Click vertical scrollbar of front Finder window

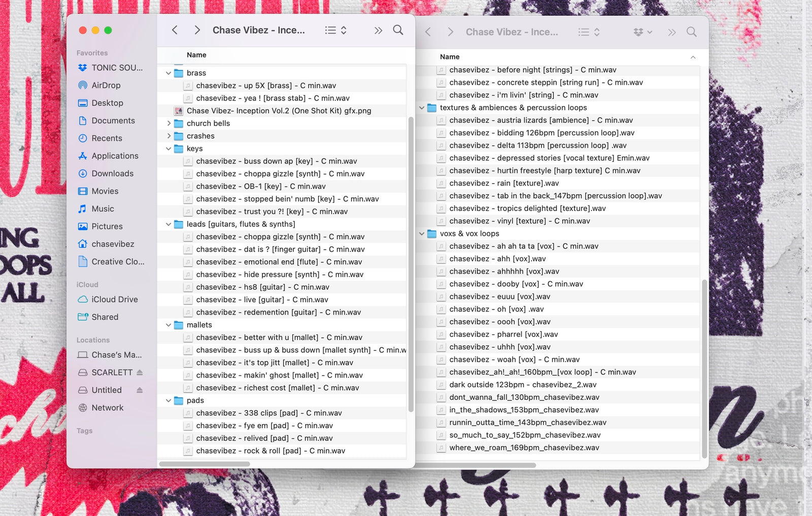pos(411,264)
